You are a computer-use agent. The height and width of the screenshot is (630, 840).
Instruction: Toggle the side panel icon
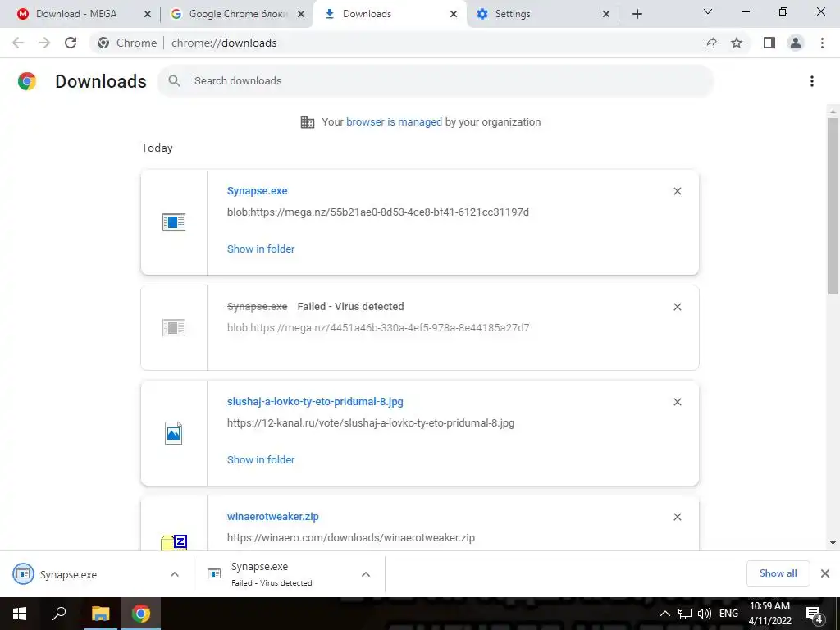click(769, 43)
